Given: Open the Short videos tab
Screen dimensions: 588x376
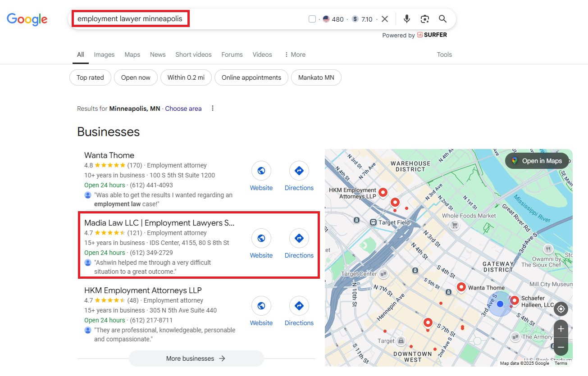Looking at the screenshot, I should pos(193,54).
